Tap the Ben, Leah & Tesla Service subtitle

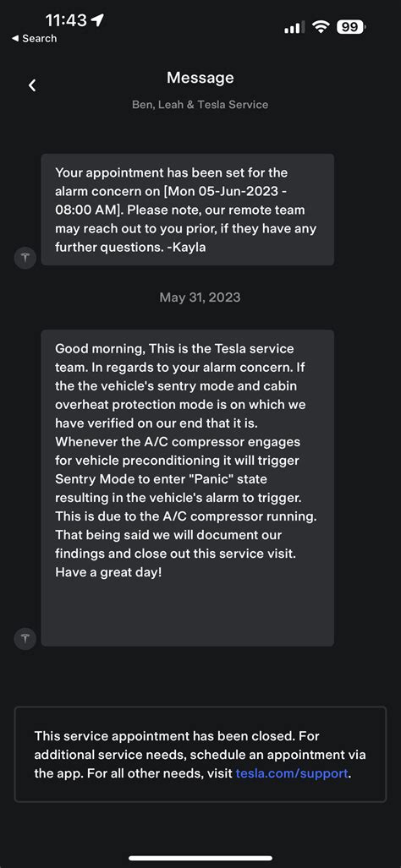click(x=200, y=105)
